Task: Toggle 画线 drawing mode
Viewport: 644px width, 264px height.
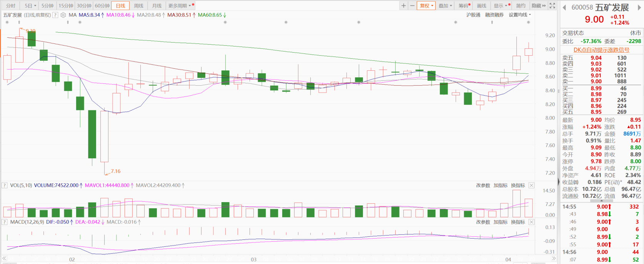Action: (481, 6)
